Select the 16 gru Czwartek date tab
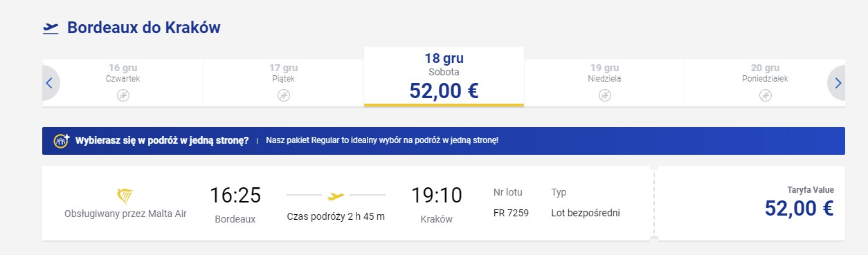Image resolution: width=868 pixels, height=255 pixels. [123, 83]
